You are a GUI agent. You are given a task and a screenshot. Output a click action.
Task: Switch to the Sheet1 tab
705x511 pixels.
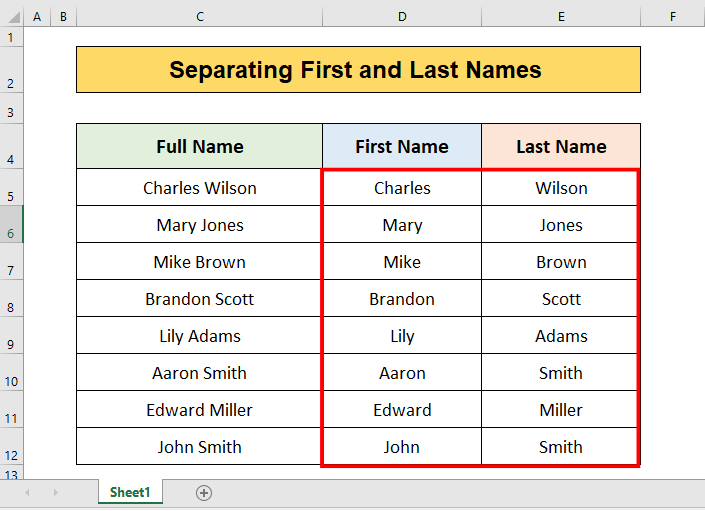point(130,492)
